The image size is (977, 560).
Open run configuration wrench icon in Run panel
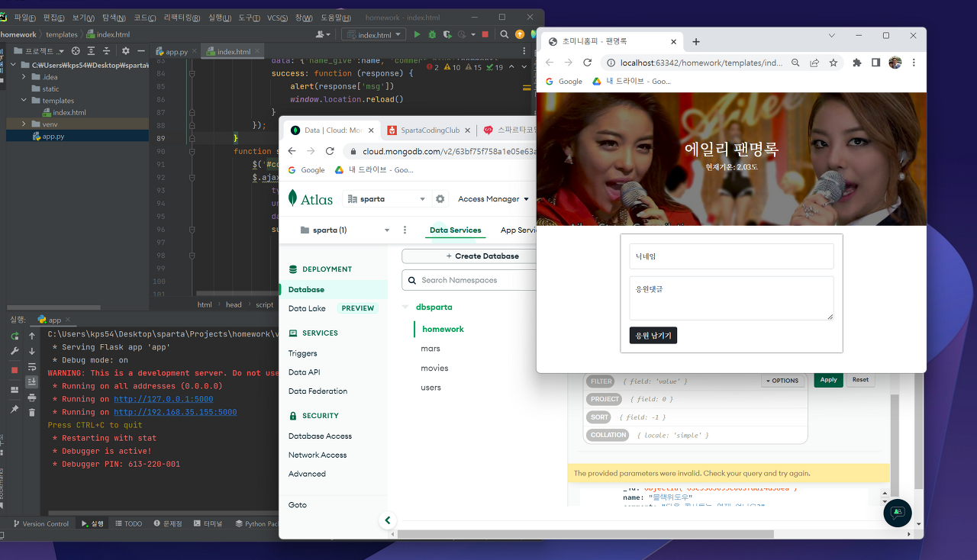click(15, 352)
